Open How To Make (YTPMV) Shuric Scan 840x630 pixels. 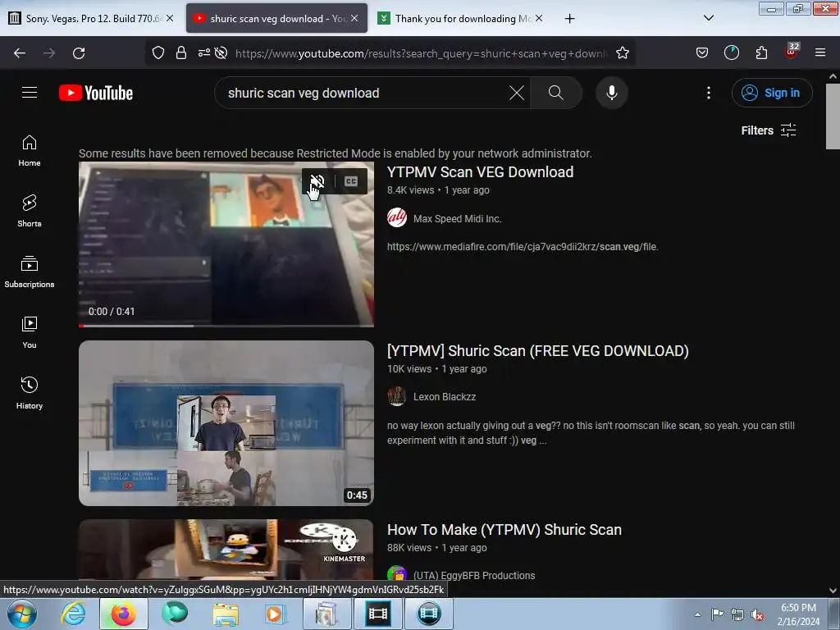(x=504, y=530)
